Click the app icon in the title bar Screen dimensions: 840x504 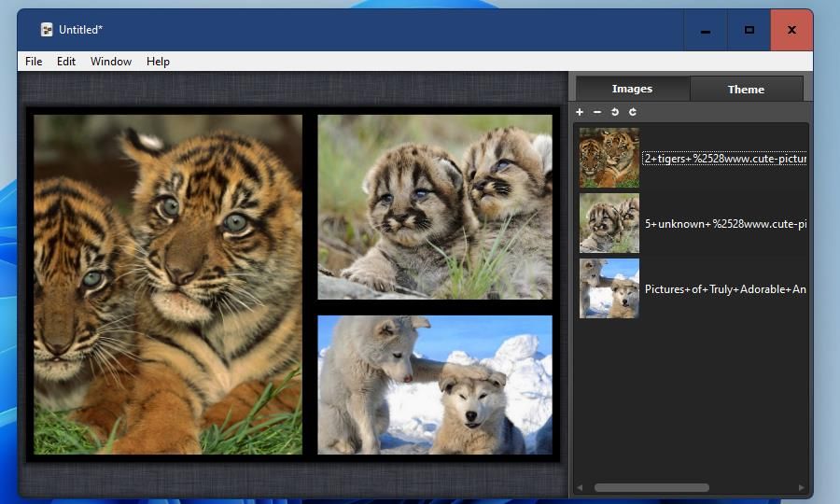click(x=47, y=30)
